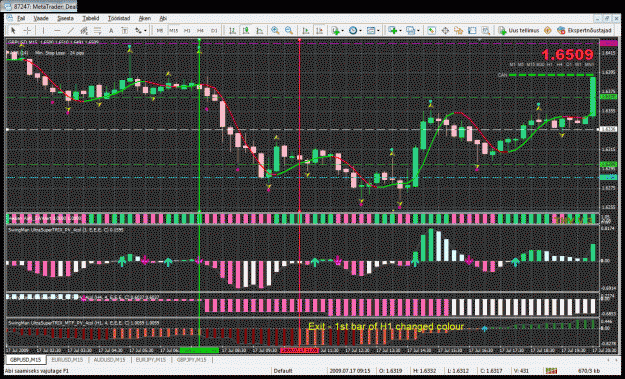Click the application icon in menu bar
The height and width of the screenshot is (379, 625).
[x=10, y=18]
